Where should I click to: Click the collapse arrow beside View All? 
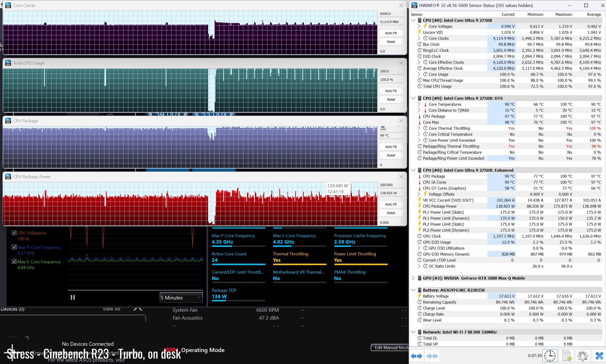pos(138,309)
